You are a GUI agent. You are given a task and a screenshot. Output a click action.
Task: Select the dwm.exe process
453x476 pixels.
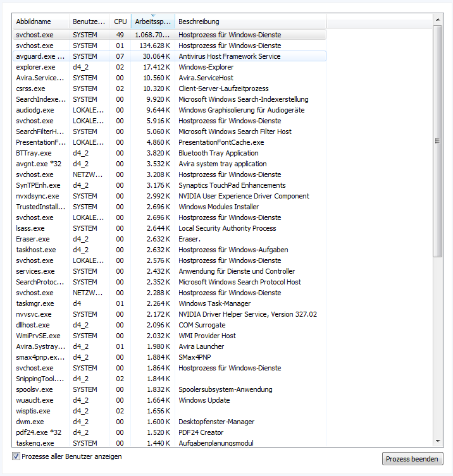tap(170, 422)
